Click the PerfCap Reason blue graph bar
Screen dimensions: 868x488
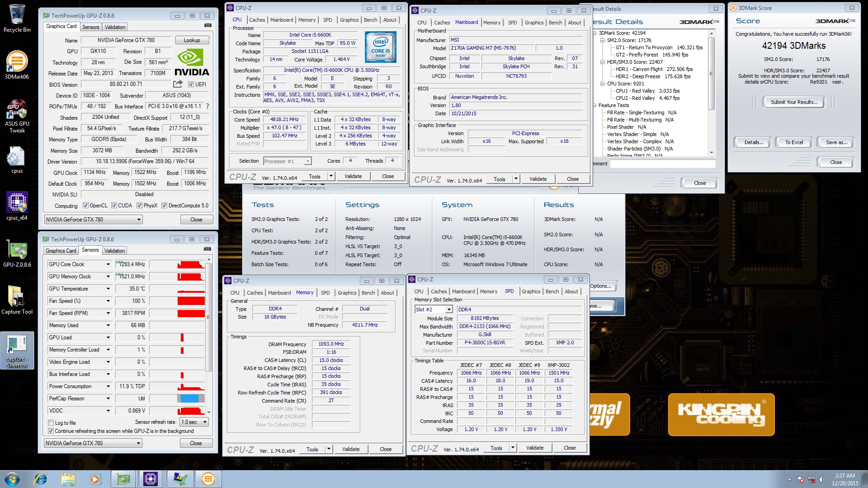pos(189,399)
